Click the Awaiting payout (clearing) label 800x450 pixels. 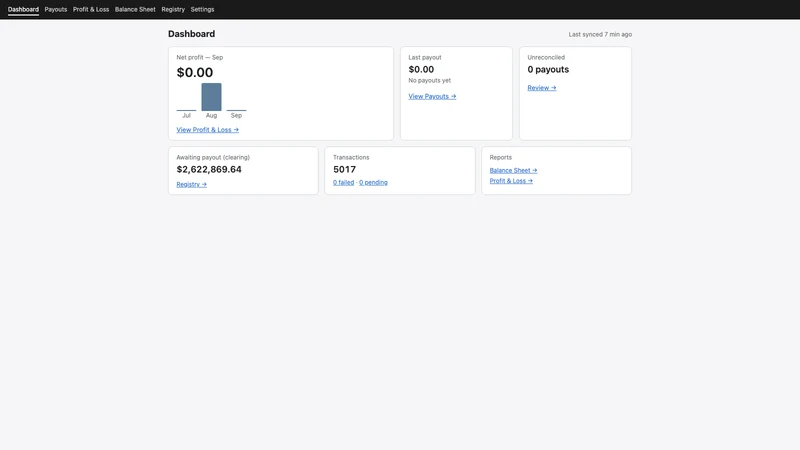[213, 157]
